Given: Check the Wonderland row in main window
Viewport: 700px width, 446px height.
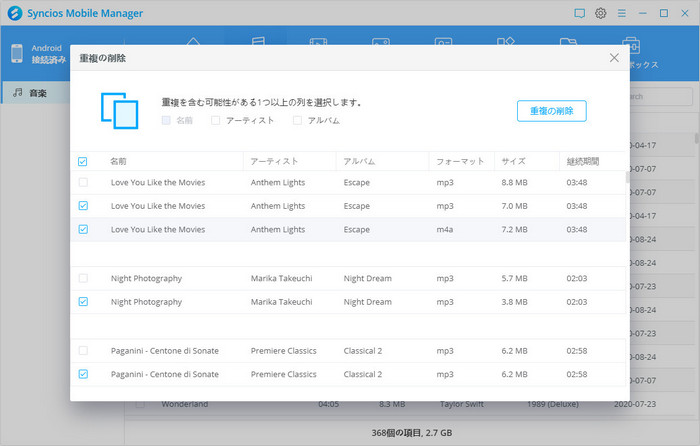Looking at the screenshot, I should (x=140, y=404).
